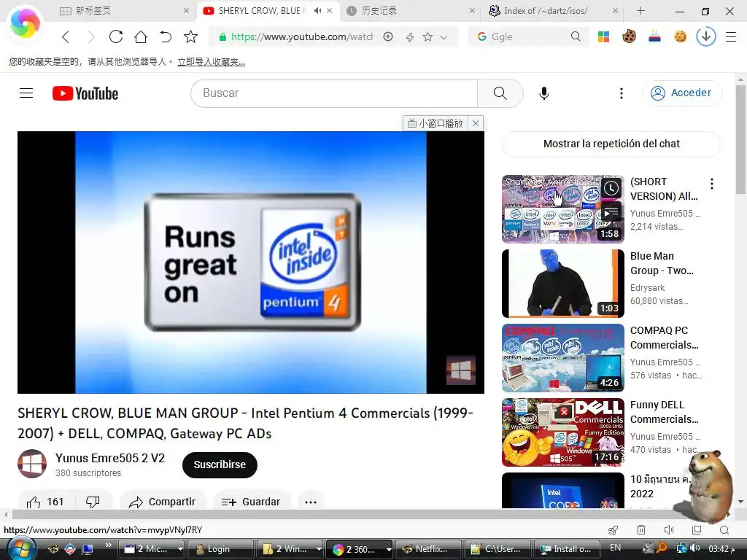Click the lightning speed mode icon
This screenshot has width=747, height=560.
pos(410,36)
